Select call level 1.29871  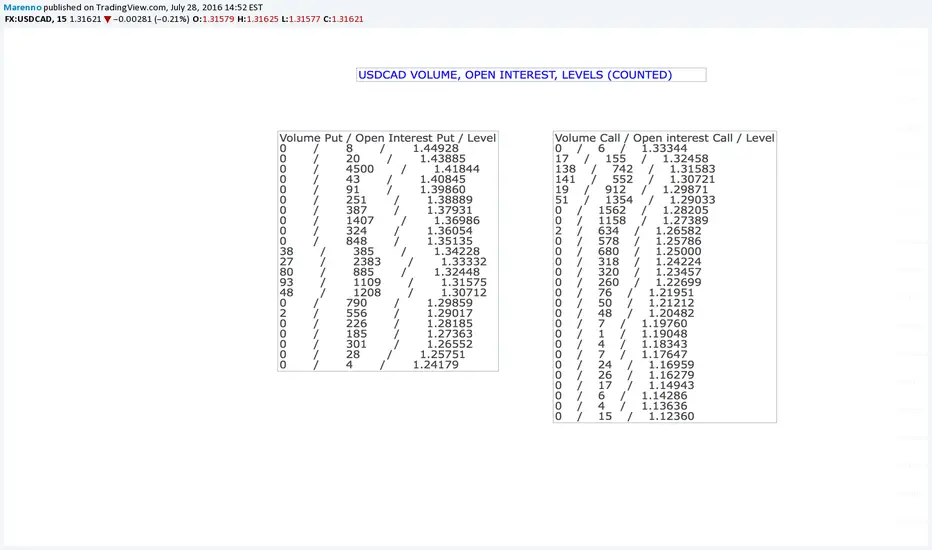tap(685, 190)
